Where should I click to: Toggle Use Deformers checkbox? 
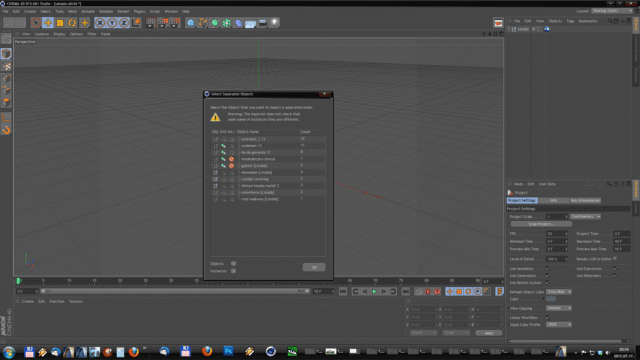tap(615, 276)
